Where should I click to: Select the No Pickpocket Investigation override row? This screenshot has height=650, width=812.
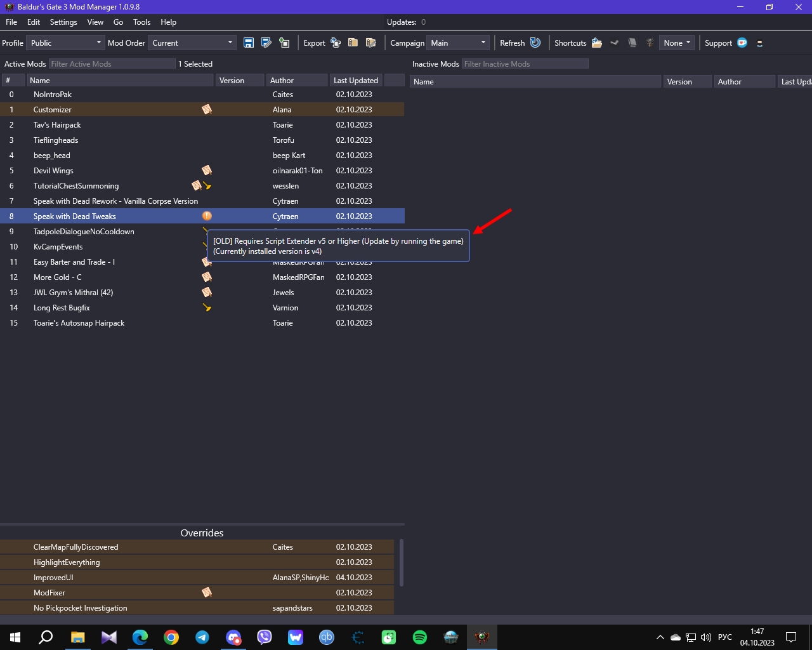[197, 607]
